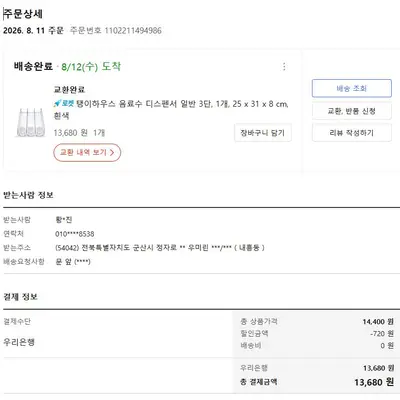The height and width of the screenshot is (400, 400).
Task: Open the 교환, 반품 신청 request button
Action: pyautogui.click(x=352, y=111)
